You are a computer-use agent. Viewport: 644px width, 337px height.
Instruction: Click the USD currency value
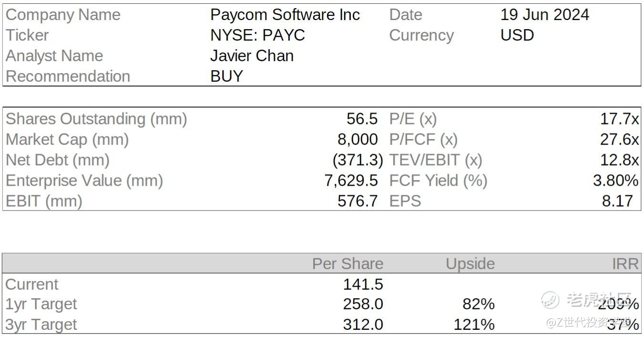517,35
